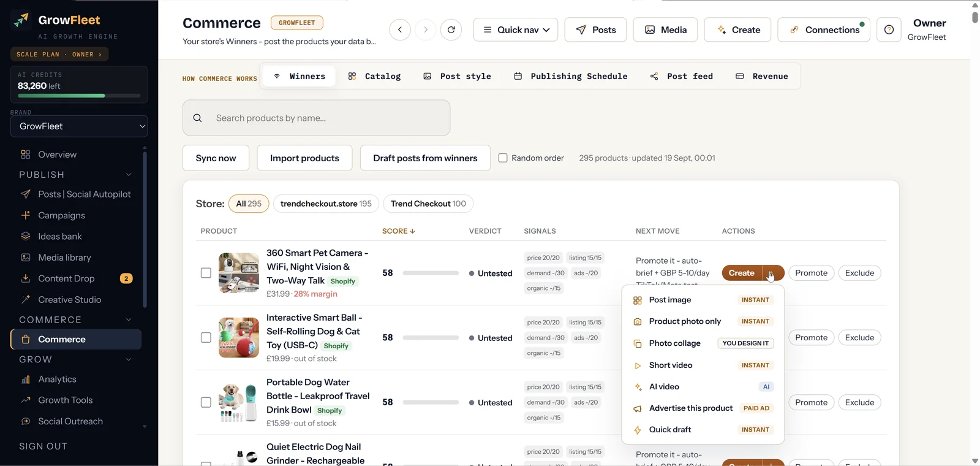Image resolution: width=980 pixels, height=466 pixels.
Task: Click the AI video sparkle icon
Action: pos(638,387)
